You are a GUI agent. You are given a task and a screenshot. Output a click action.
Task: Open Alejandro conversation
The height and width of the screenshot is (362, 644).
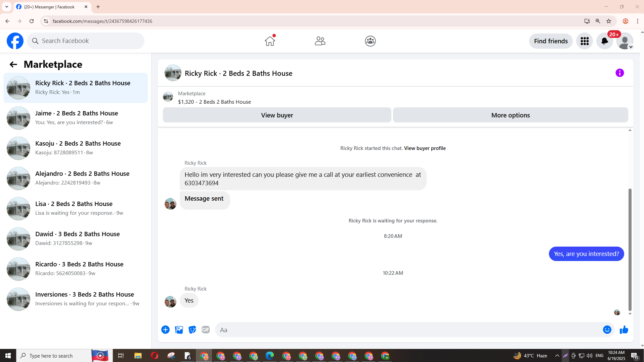pyautogui.click(x=76, y=178)
